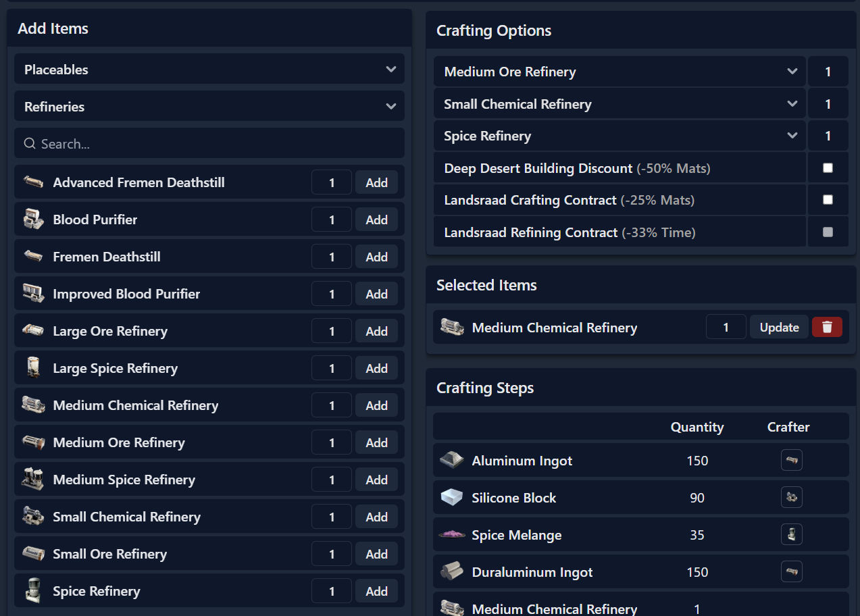Viewport: 860px width, 616px height.
Task: Expand the Placeables dropdown
Action: click(x=209, y=69)
